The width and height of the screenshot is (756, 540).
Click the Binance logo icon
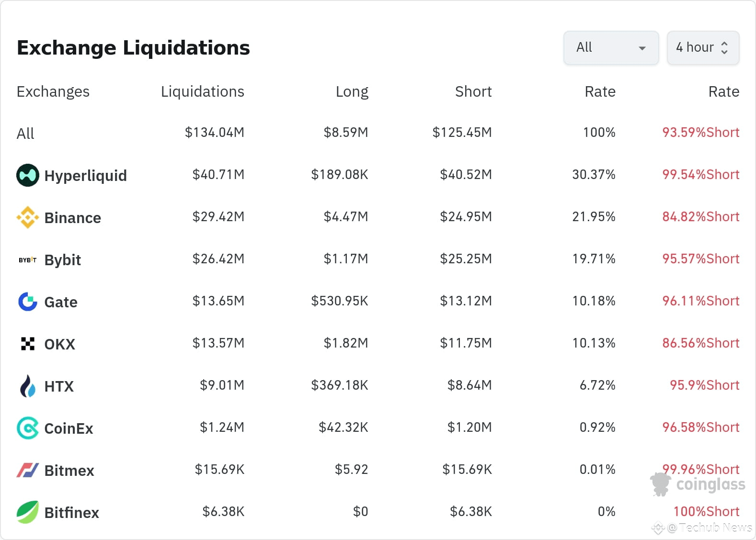pos(28,217)
